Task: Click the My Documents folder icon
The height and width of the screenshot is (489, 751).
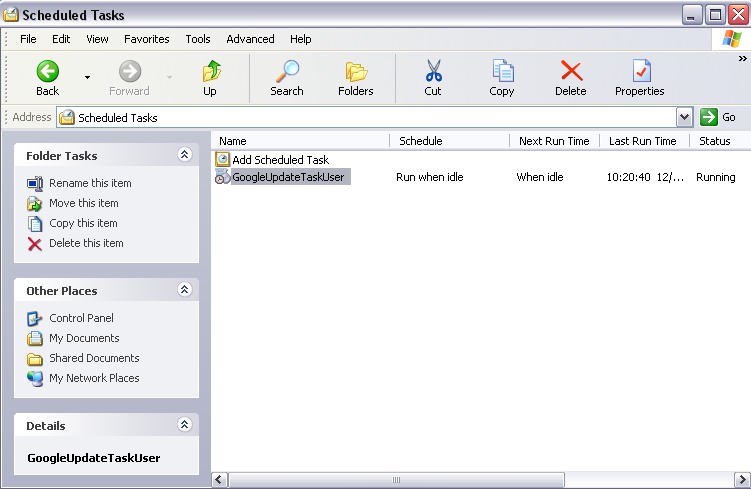Action: point(34,339)
